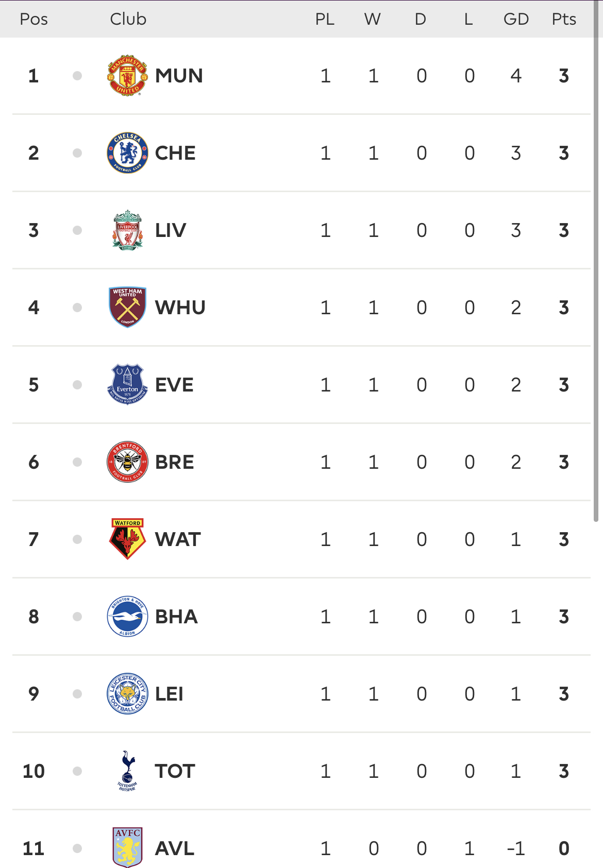Image resolution: width=603 pixels, height=868 pixels.
Task: Sort table by the Pts column header
Action: coord(564,19)
